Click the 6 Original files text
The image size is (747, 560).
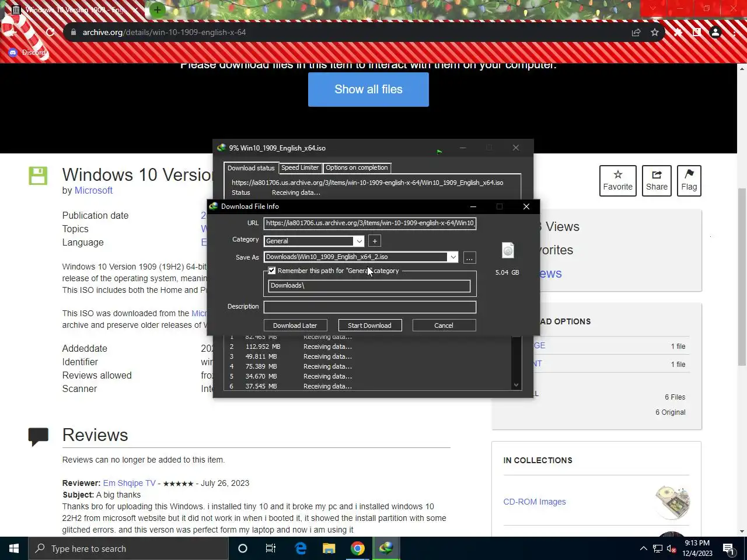click(x=671, y=412)
